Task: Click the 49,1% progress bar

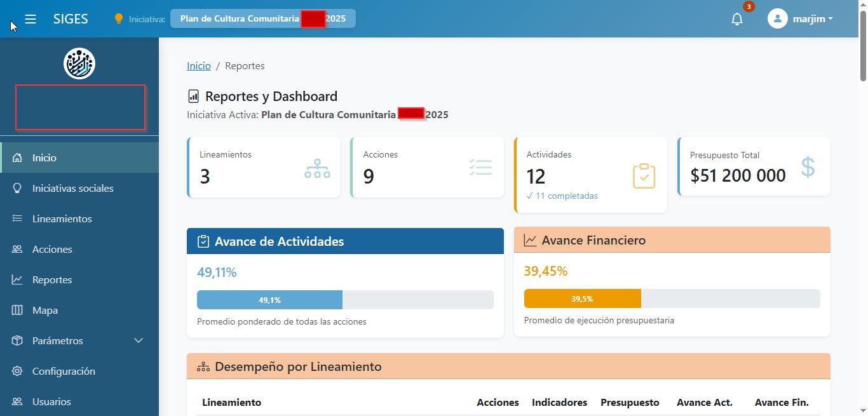Action: (x=269, y=299)
